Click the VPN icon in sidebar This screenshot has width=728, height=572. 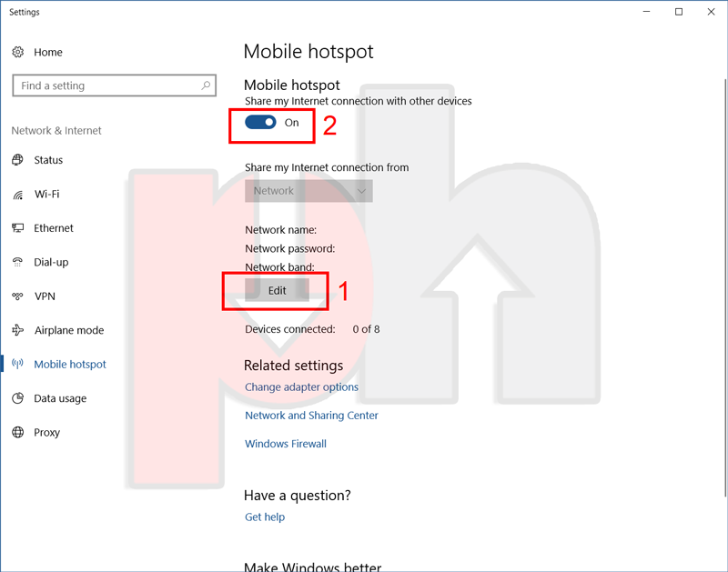[17, 296]
